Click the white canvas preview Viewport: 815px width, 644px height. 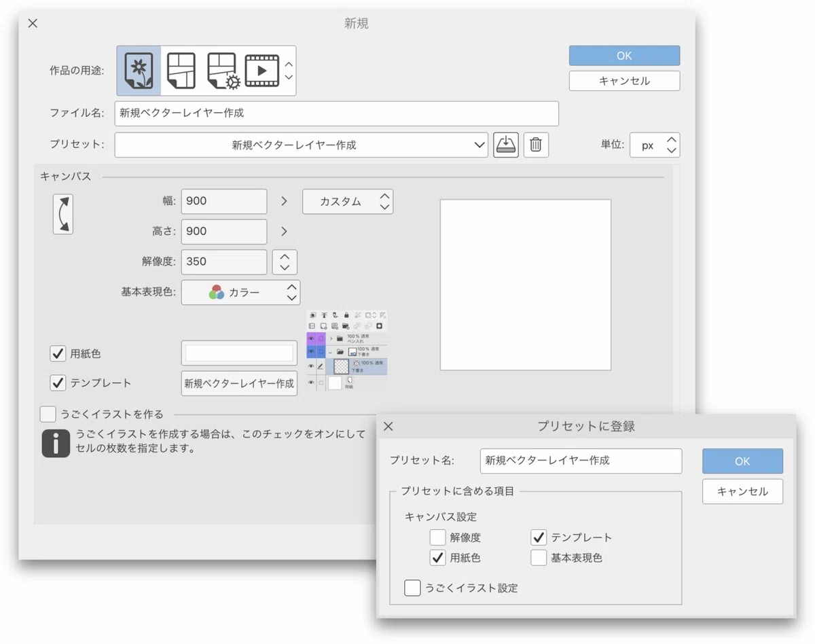point(526,285)
